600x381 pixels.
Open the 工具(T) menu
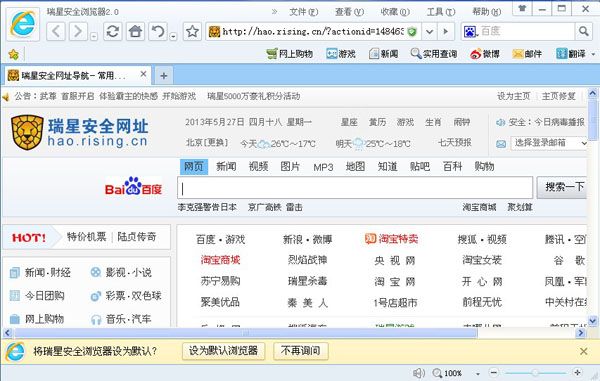coord(441,12)
